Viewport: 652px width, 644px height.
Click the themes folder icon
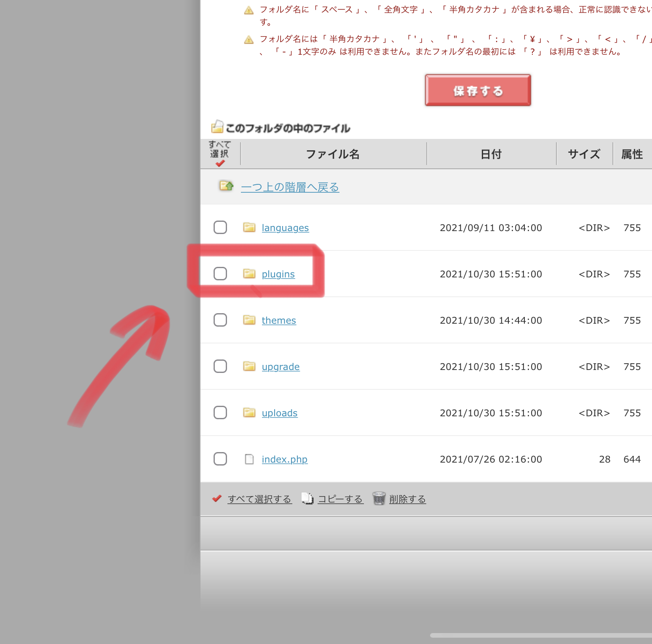(x=249, y=320)
